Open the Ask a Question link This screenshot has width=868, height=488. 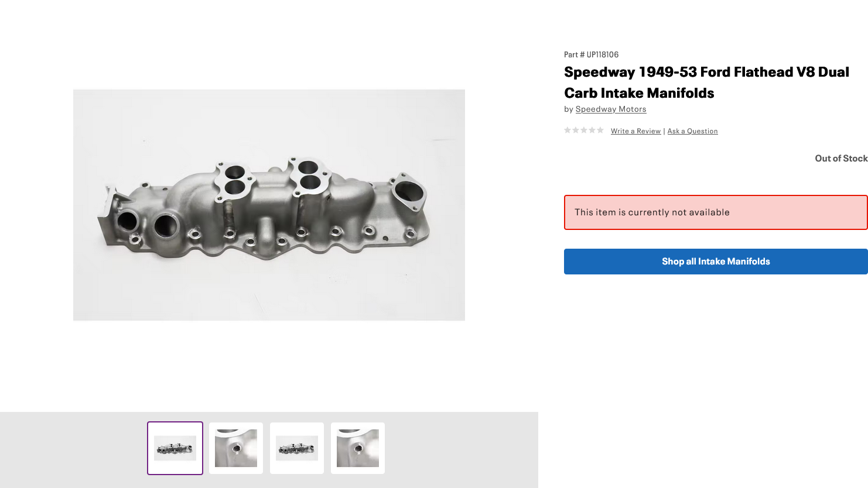[x=692, y=130]
